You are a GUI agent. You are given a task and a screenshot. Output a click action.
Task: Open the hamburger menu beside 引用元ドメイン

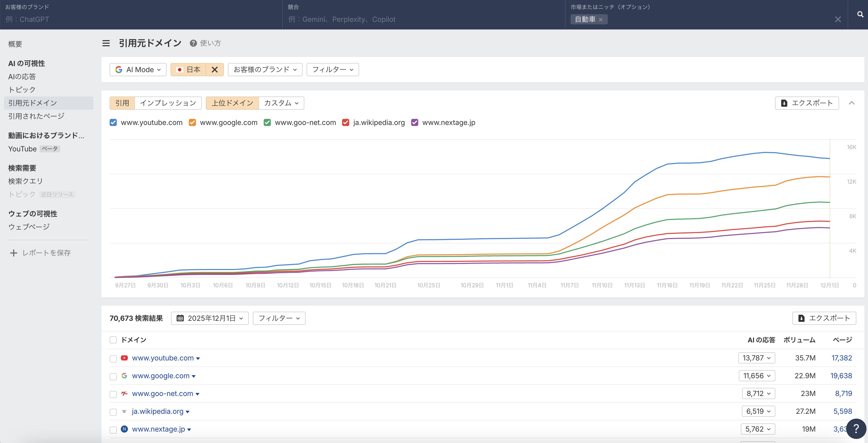[106, 43]
